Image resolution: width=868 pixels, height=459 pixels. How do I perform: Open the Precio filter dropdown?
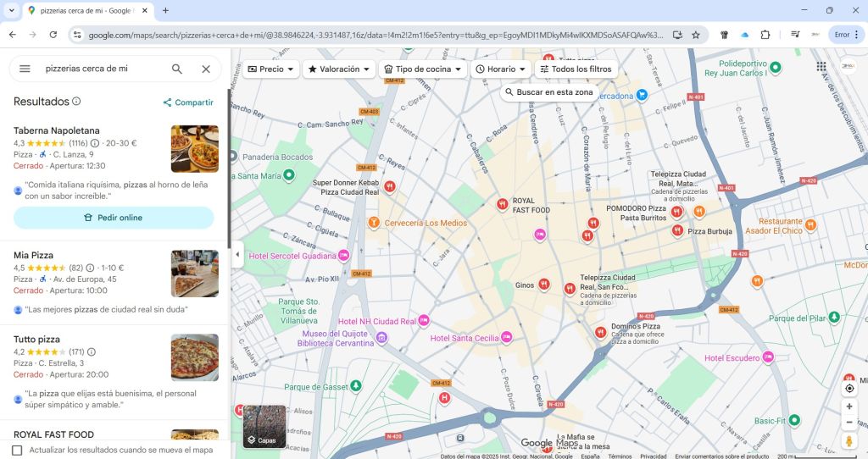tap(270, 69)
